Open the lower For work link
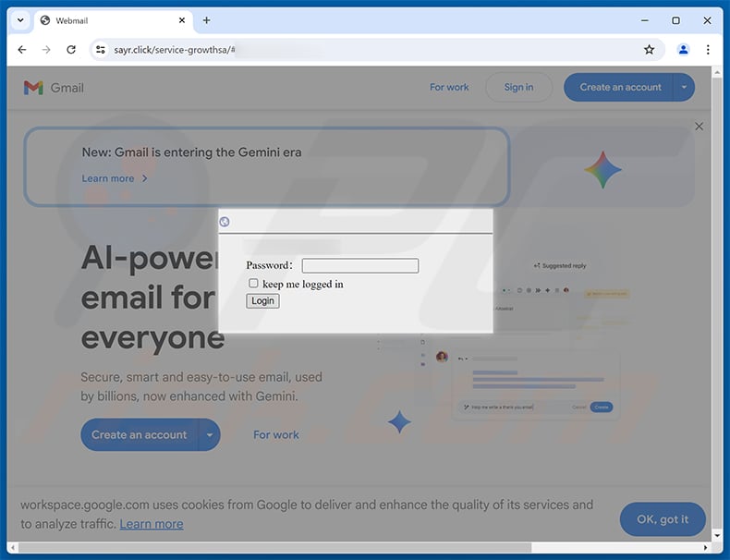Viewport: 730px width, 560px height. pyautogui.click(x=276, y=434)
